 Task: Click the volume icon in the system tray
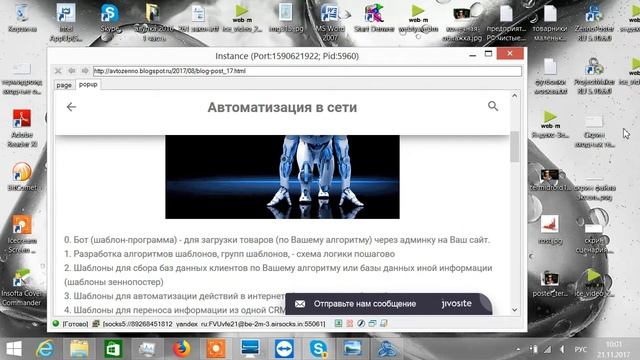point(562,349)
